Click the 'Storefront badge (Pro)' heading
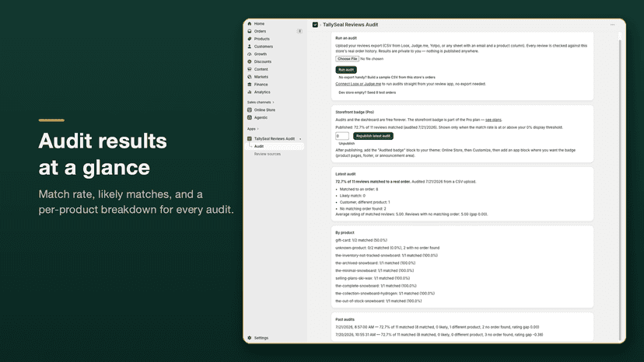The image size is (644, 362). (x=355, y=112)
